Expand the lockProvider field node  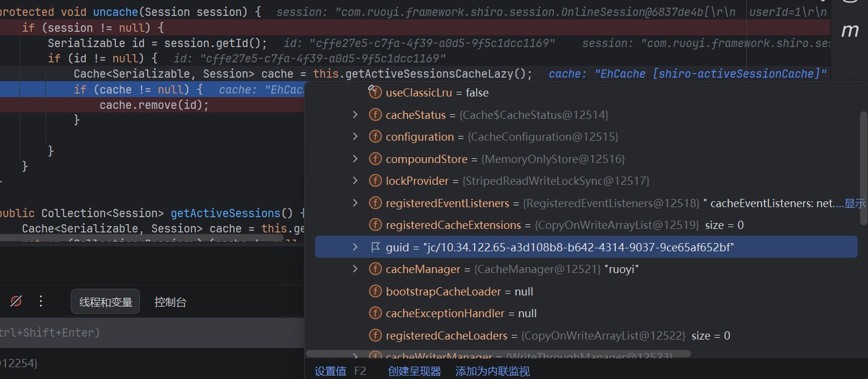(355, 181)
